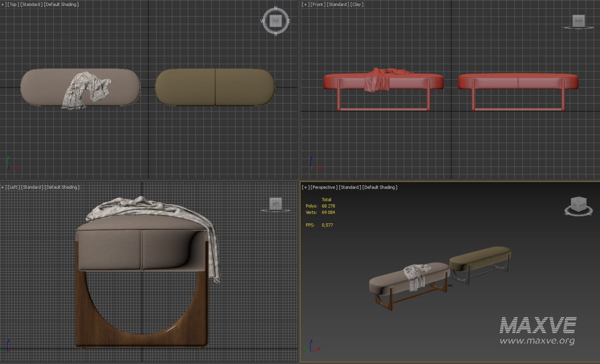Click the LEFT ViewCube in the Left viewport
Viewport: 600px width, 364px height.
275,204
